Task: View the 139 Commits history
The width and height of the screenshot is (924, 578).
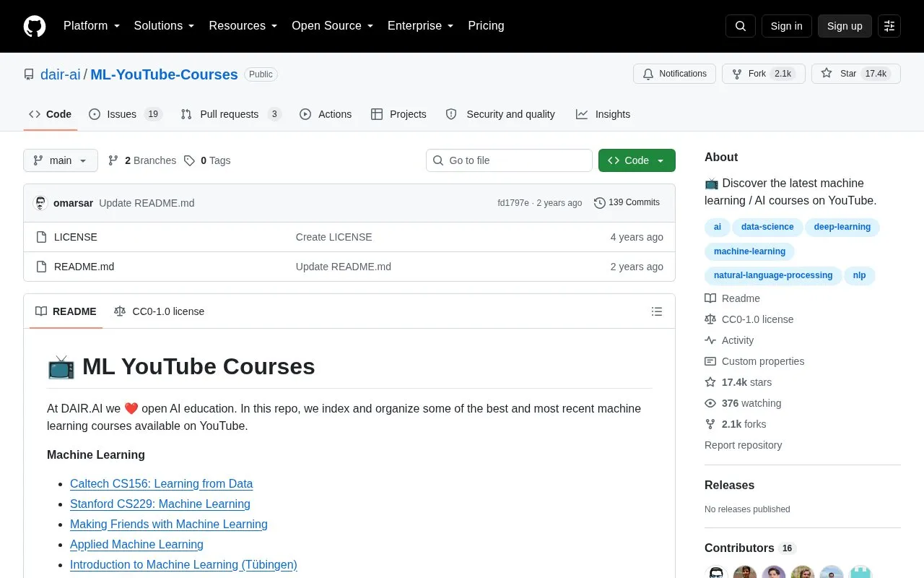Action: 627,203
